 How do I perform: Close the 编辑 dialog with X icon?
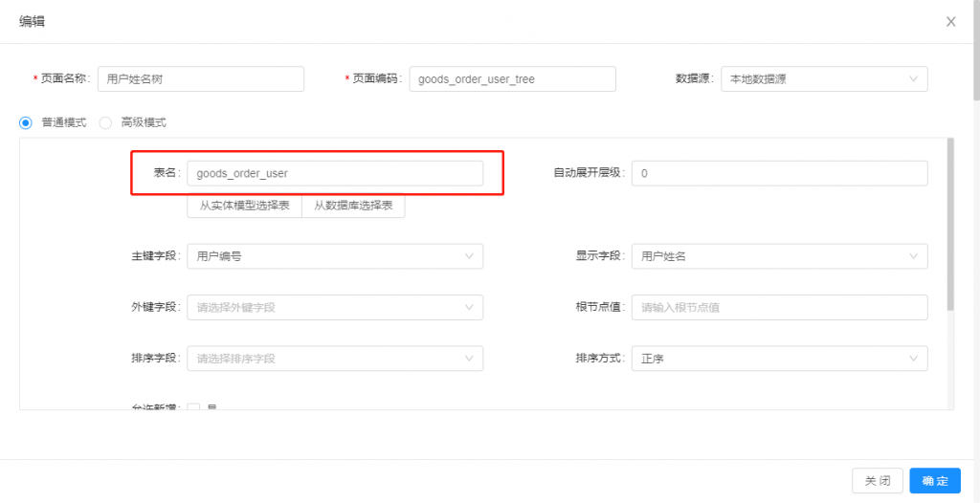point(950,21)
